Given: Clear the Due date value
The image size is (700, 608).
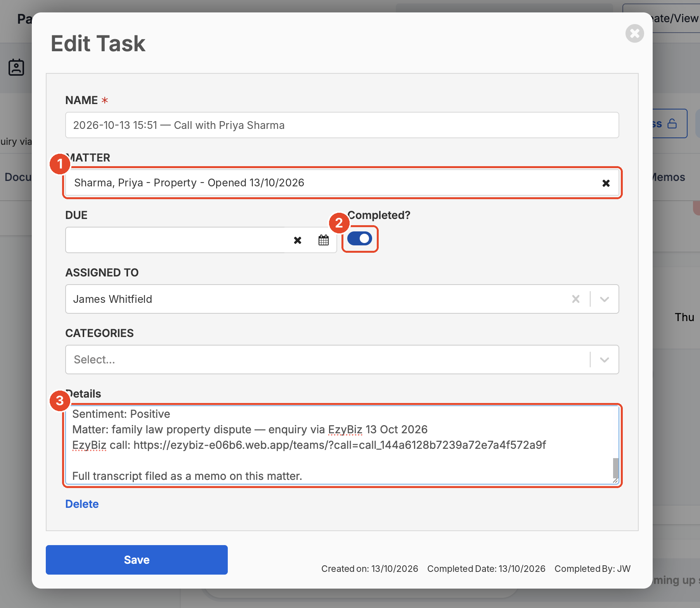Looking at the screenshot, I should pos(298,240).
